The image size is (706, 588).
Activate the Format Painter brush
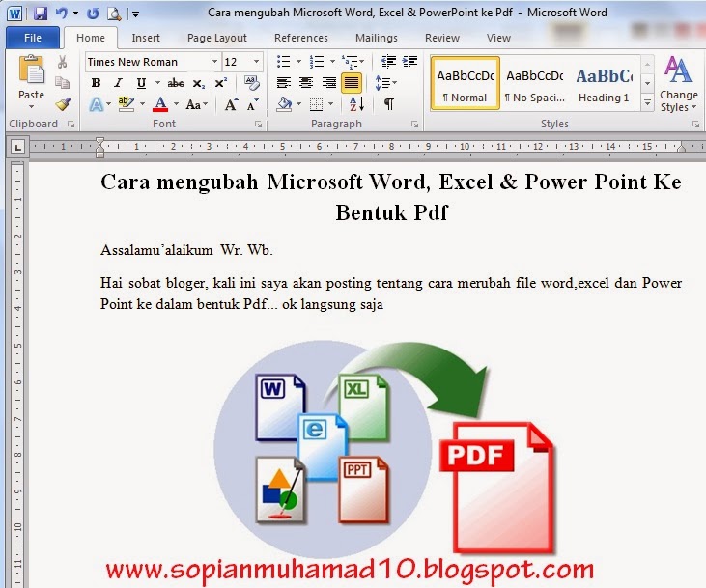click(63, 104)
